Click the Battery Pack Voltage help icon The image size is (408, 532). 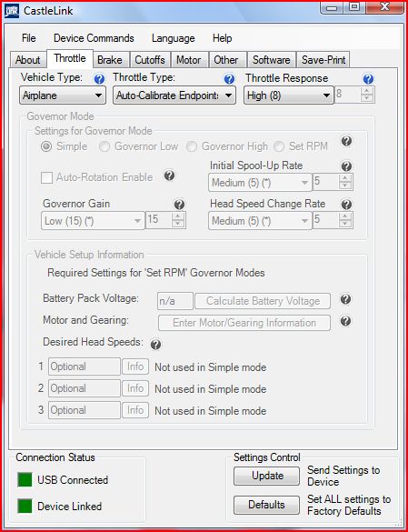point(345,299)
